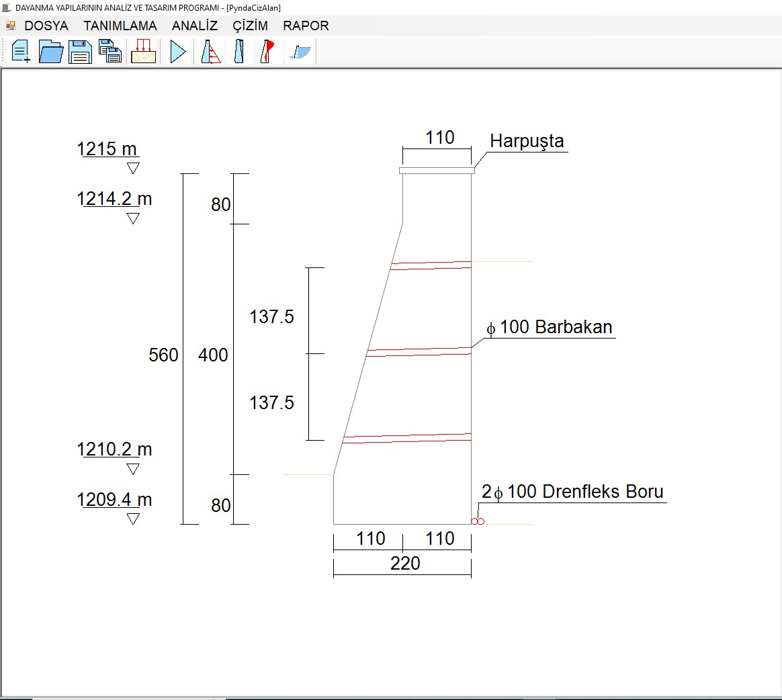
Task: Show earth pressure diagram with red arrows
Action: pyautogui.click(x=211, y=52)
